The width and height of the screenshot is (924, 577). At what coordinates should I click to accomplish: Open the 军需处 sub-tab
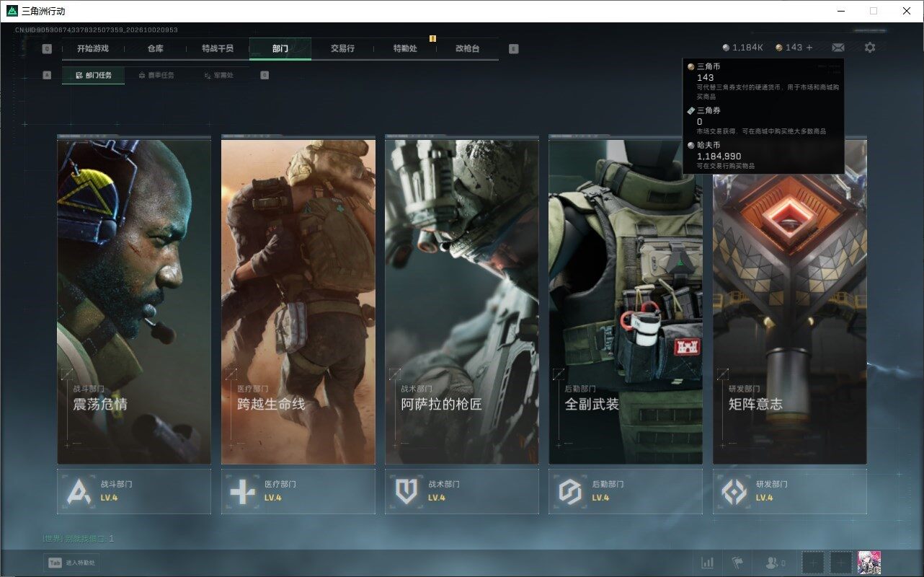[x=218, y=75]
